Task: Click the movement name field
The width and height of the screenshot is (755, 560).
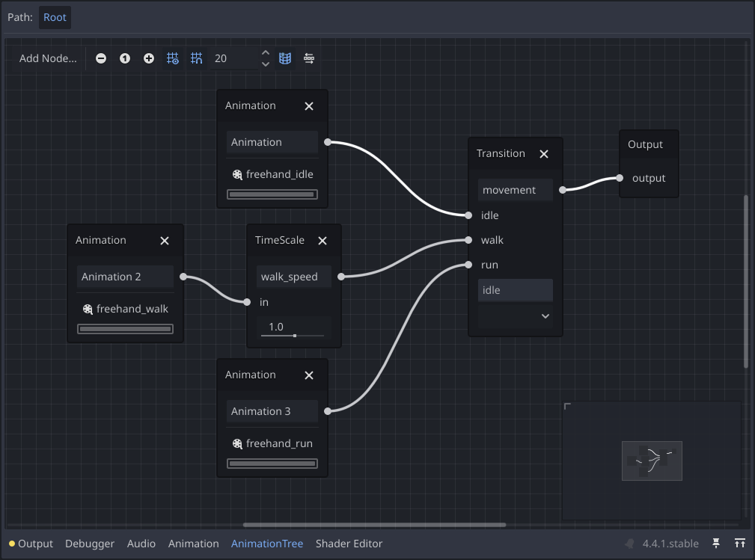Action: coord(516,190)
